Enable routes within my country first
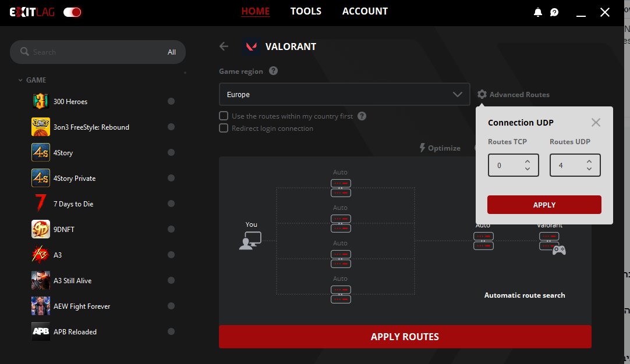 [x=224, y=116]
